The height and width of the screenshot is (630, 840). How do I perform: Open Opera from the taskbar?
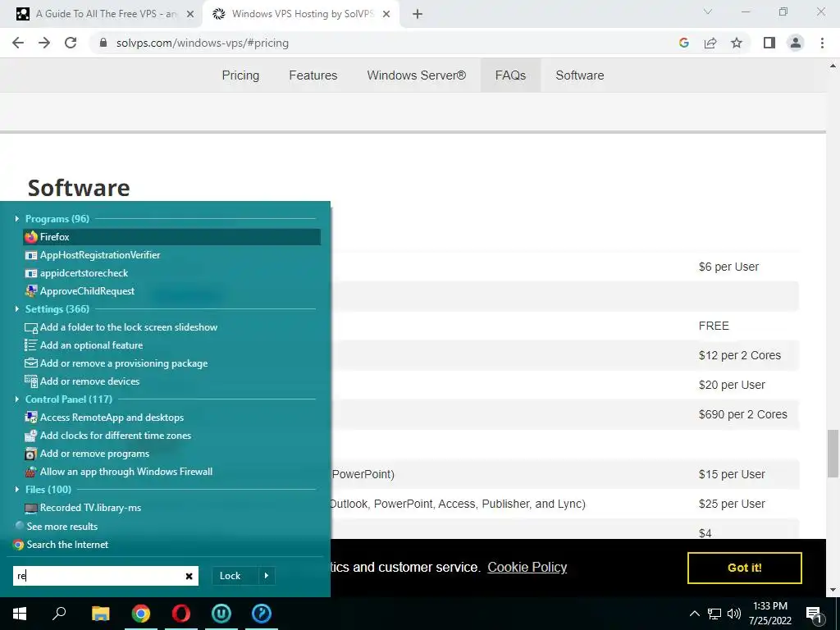[x=181, y=614]
